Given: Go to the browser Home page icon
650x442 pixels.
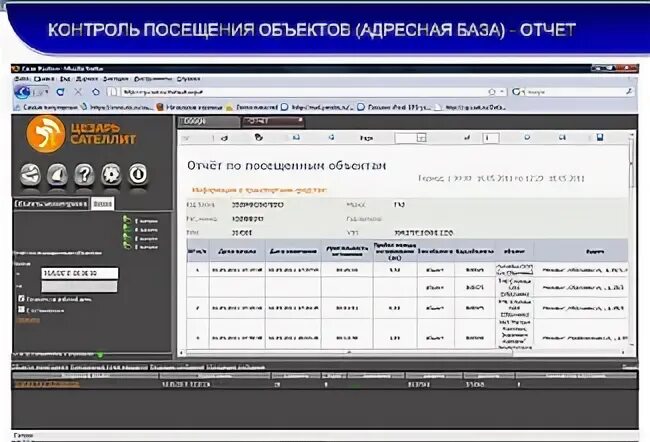Looking at the screenshot, I should point(96,92).
